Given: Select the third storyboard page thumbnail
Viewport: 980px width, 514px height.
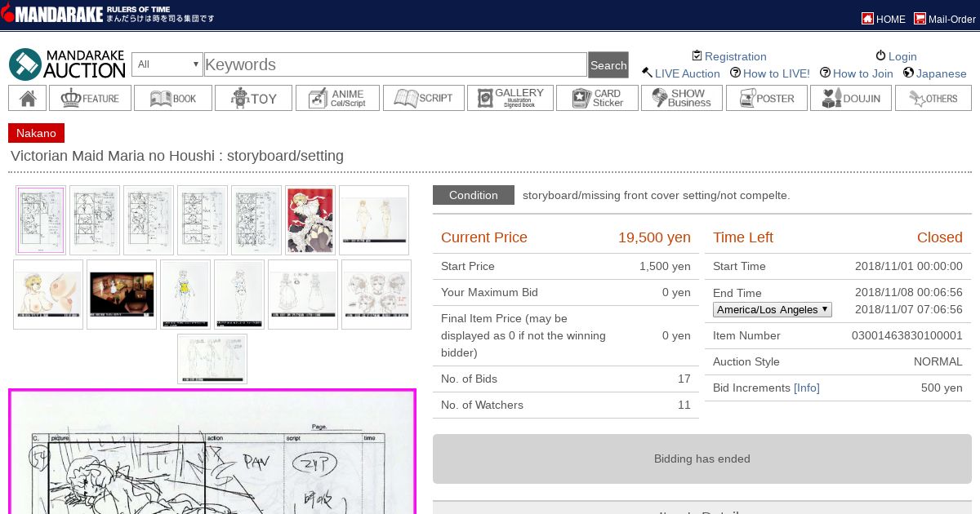Looking at the screenshot, I should tap(149, 220).
